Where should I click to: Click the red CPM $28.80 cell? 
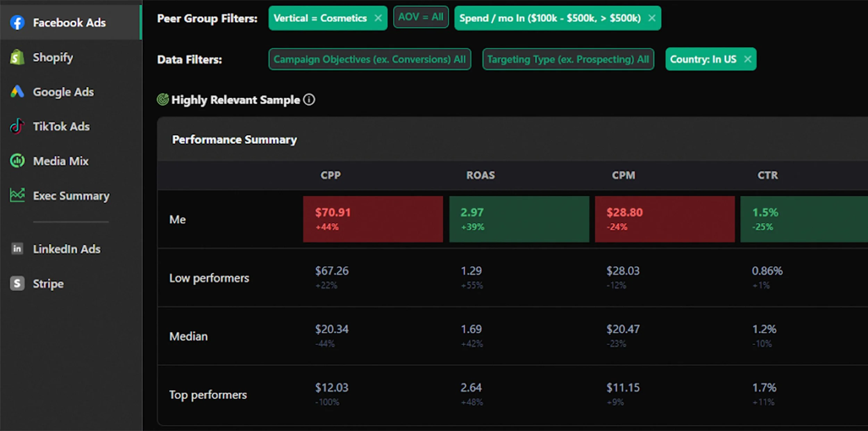pos(665,219)
